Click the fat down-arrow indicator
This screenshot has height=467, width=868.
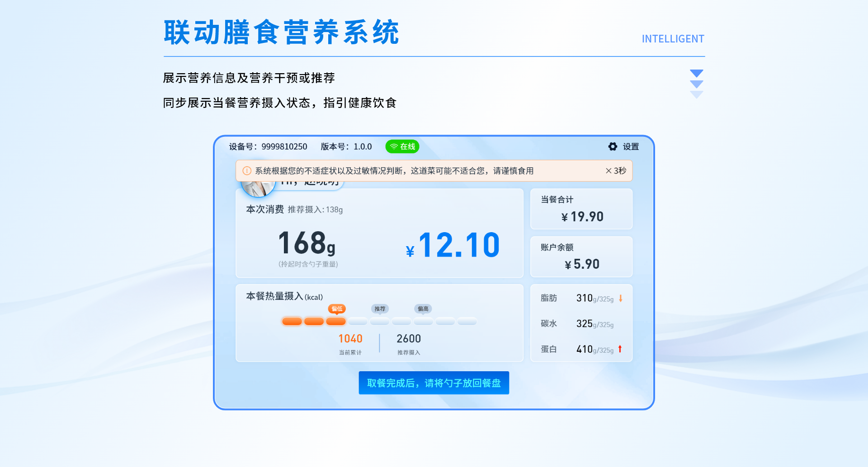pyautogui.click(x=621, y=298)
